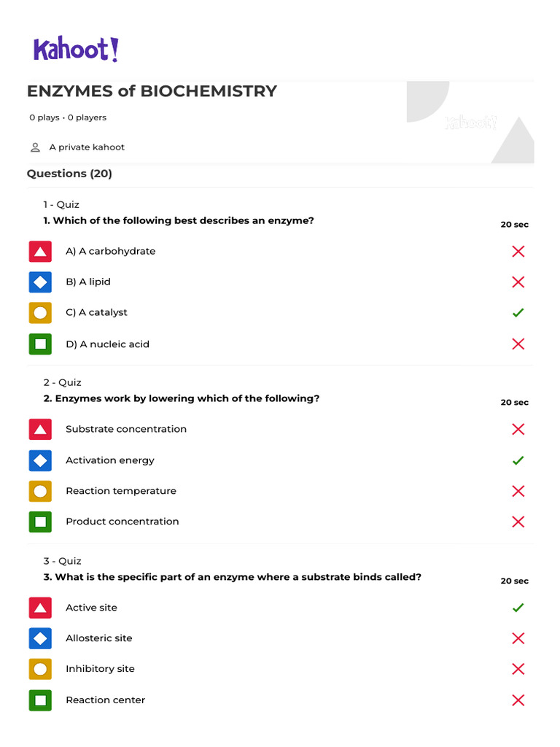
Task: Click the 20 sec timer for question 2
Action: pyautogui.click(x=514, y=403)
